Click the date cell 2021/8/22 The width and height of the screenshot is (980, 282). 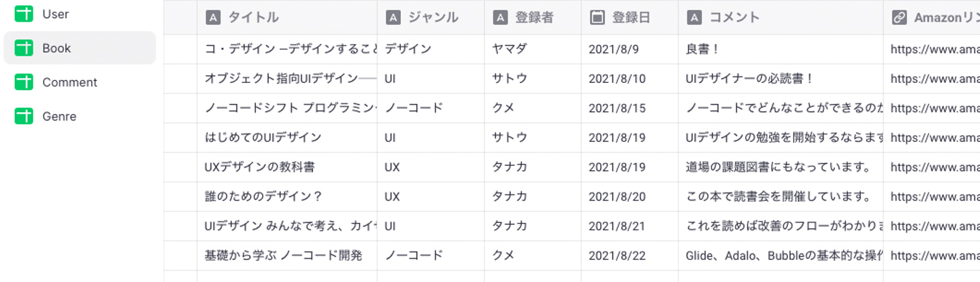pos(617,255)
